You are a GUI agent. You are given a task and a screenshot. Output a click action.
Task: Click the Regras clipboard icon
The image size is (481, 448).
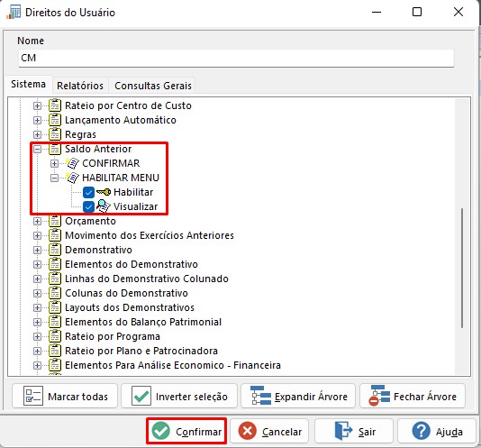pyautogui.click(x=55, y=134)
